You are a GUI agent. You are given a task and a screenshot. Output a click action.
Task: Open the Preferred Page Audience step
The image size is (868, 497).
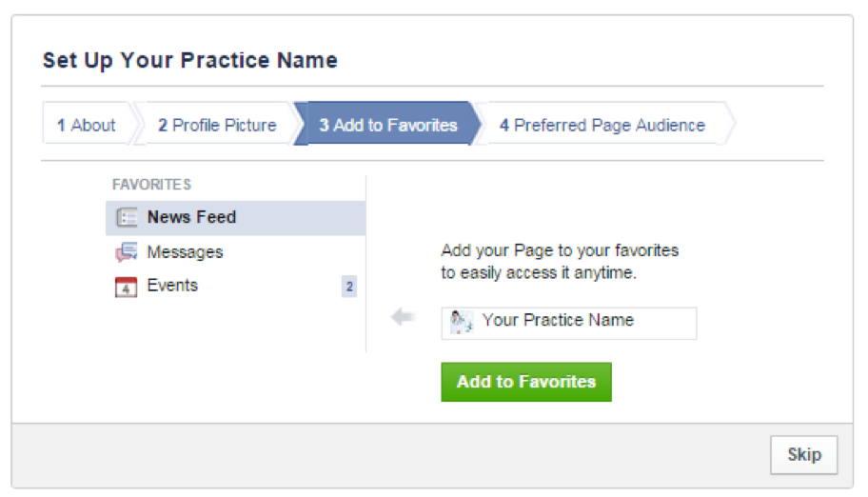coord(602,125)
